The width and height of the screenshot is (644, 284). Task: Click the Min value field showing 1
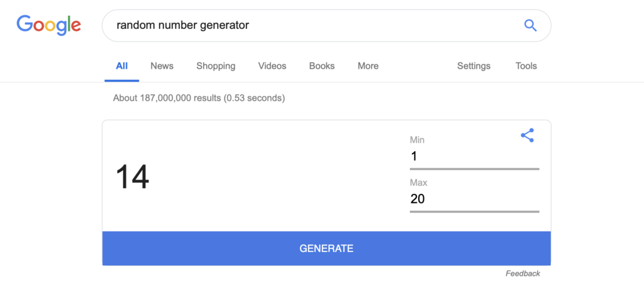click(474, 157)
